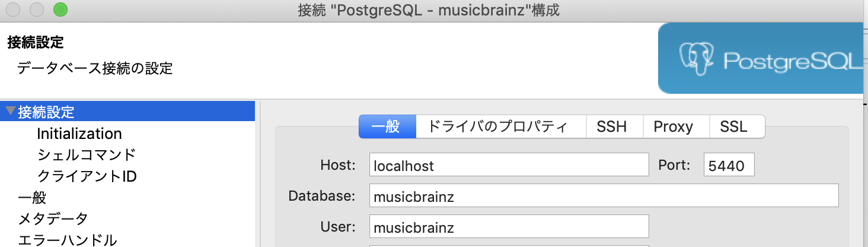This screenshot has width=868, height=247.
Task: Click the データベース接続の設定 description text
Action: 95,69
